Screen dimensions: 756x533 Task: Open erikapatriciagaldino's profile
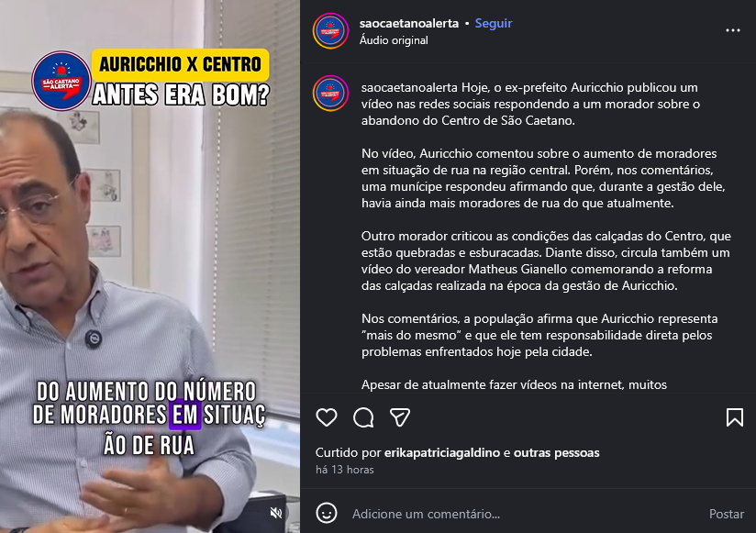[x=441, y=452]
